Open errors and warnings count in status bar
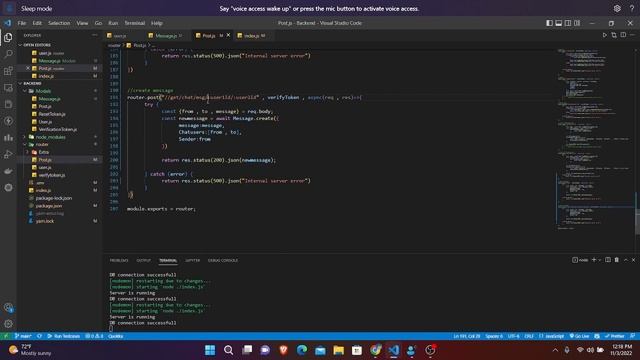 (94, 336)
